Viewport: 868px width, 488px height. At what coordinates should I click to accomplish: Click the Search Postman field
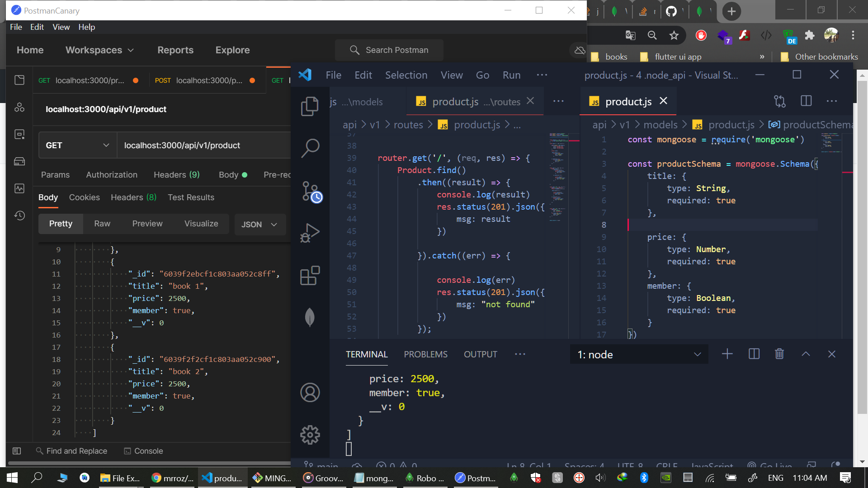tap(389, 50)
